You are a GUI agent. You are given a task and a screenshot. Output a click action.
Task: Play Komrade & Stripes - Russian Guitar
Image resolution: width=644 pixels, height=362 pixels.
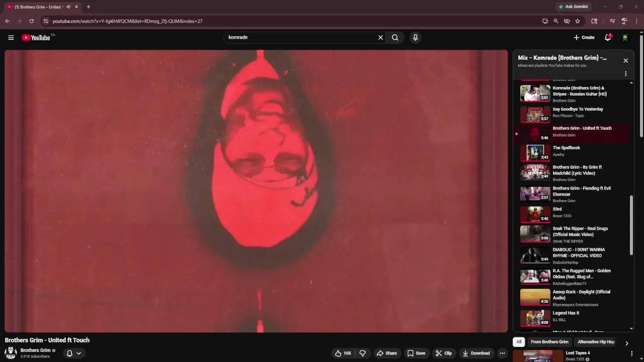(573, 94)
